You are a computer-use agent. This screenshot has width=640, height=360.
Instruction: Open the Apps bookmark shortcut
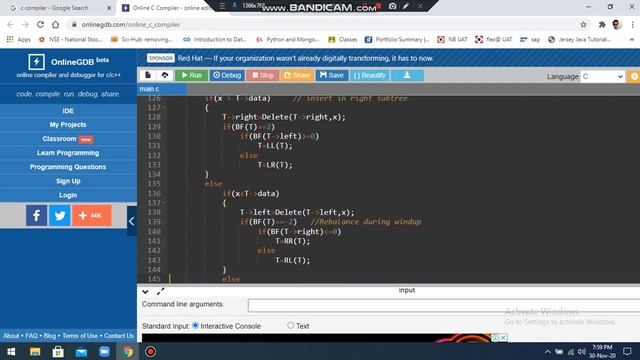[x=19, y=39]
